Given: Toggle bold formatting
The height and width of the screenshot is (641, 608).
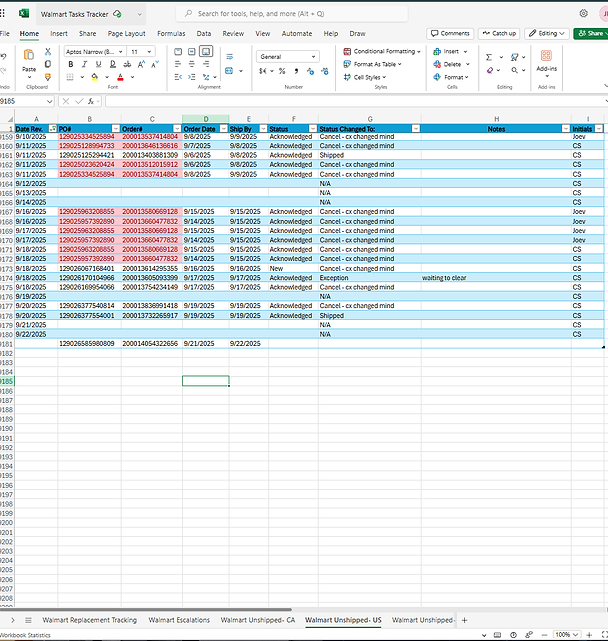Looking at the screenshot, I should tap(71, 64).
